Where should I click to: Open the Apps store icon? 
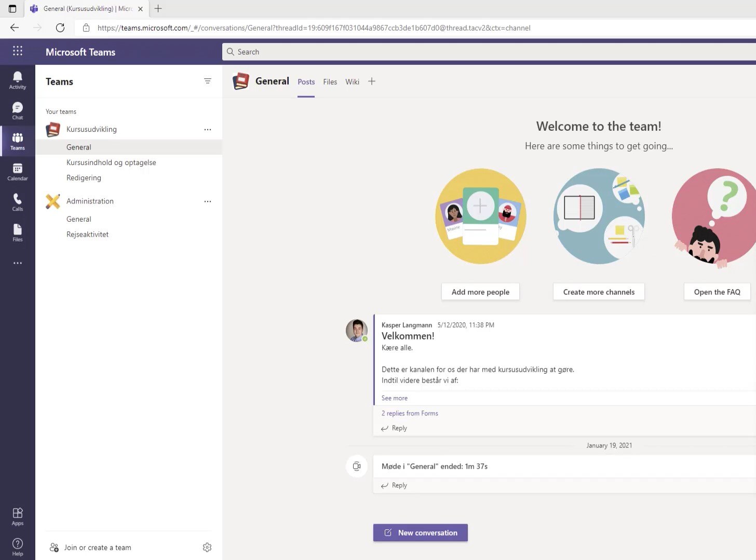(x=18, y=516)
